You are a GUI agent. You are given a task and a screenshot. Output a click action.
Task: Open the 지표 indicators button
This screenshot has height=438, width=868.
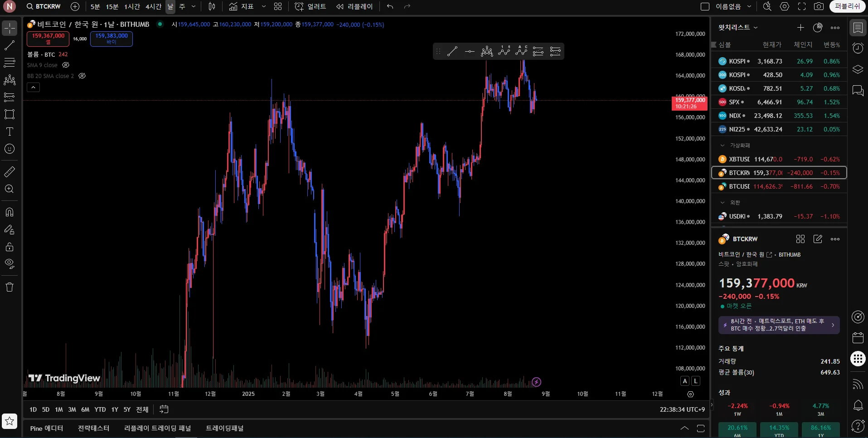pos(241,6)
